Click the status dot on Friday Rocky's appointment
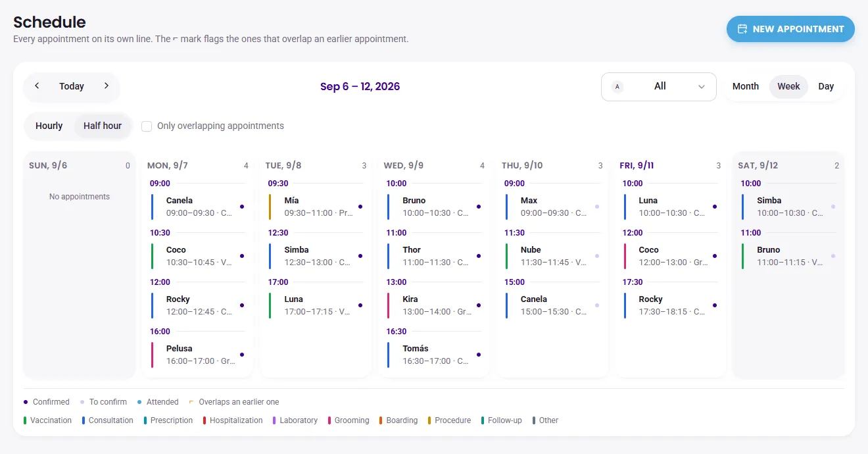The width and height of the screenshot is (868, 454). (x=715, y=305)
